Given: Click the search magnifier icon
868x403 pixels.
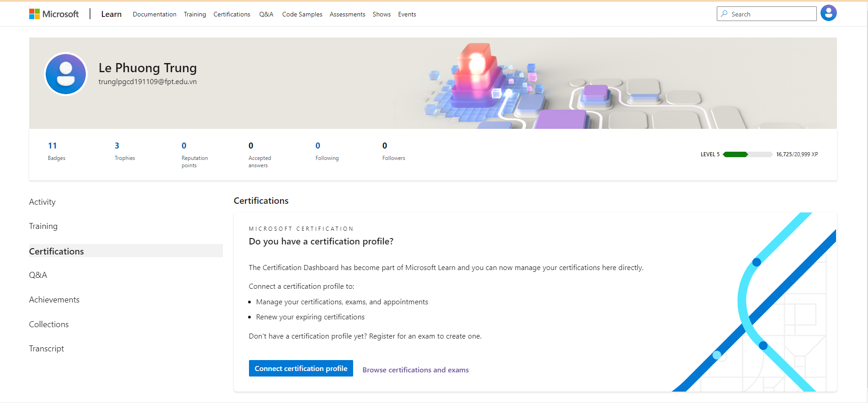Looking at the screenshot, I should coord(724,14).
